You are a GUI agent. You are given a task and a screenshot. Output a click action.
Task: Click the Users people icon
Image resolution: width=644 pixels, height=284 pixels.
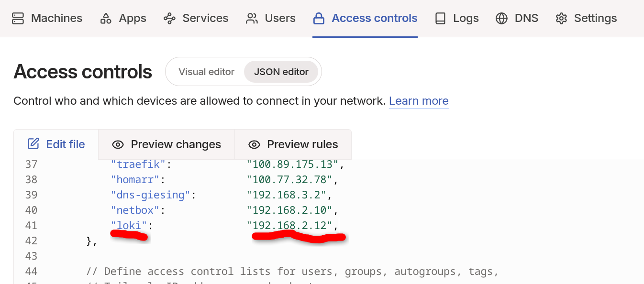coord(252,19)
